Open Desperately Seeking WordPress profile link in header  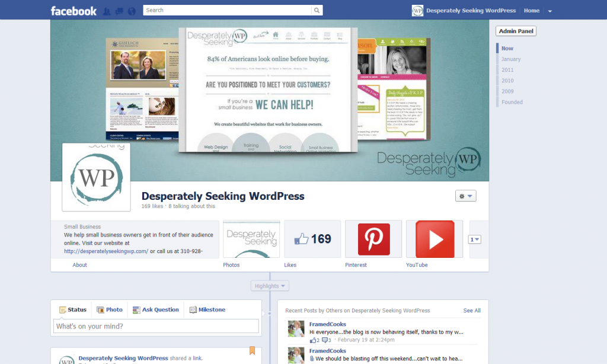[471, 11]
